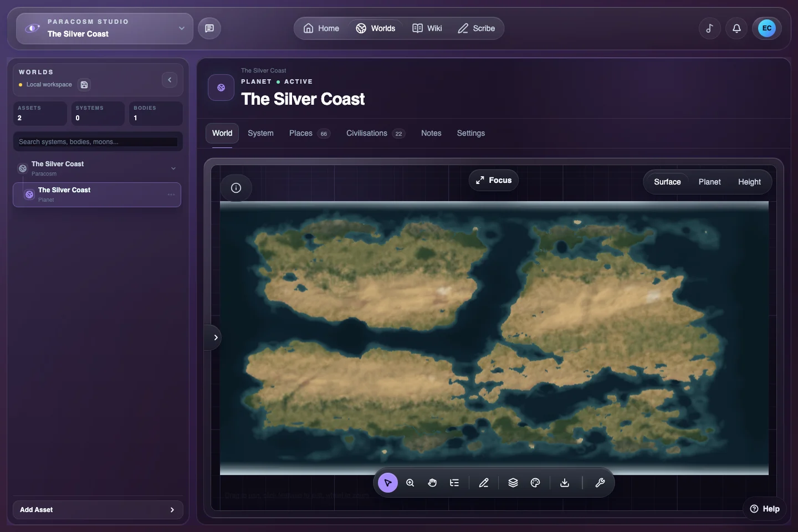Open the tree list tool in map toolbar

454,483
